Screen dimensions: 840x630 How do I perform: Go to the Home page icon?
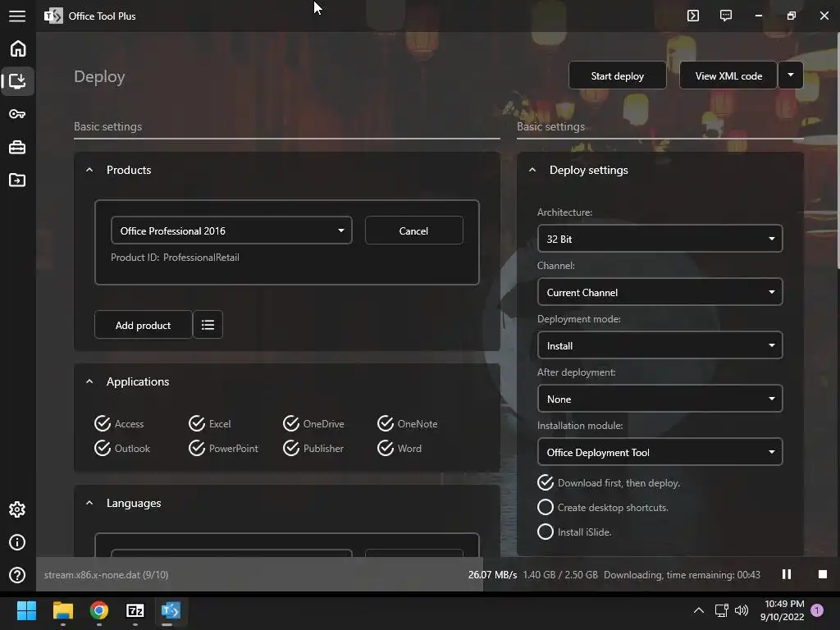18,48
